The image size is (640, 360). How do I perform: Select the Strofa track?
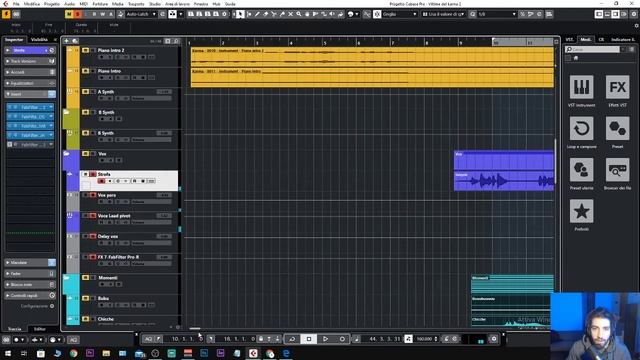pyautogui.click(x=129, y=180)
